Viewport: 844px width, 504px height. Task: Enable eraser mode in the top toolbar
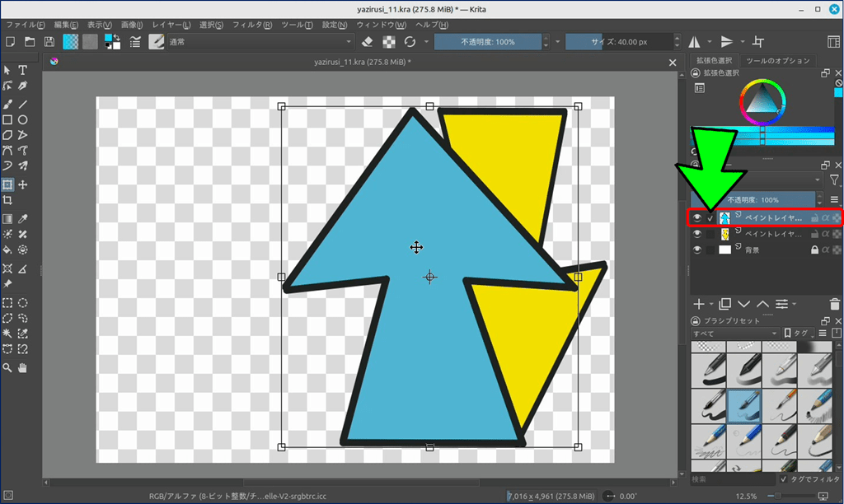click(x=368, y=42)
